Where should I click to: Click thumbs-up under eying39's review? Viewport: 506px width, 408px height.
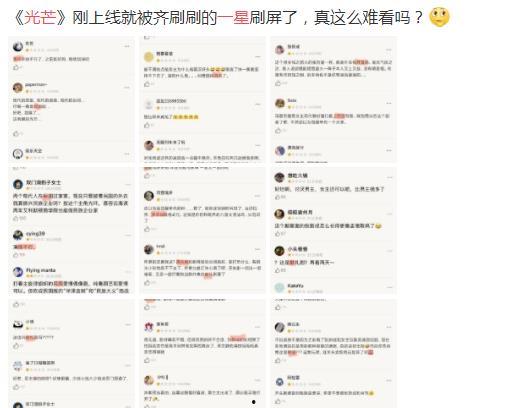(x=16, y=255)
